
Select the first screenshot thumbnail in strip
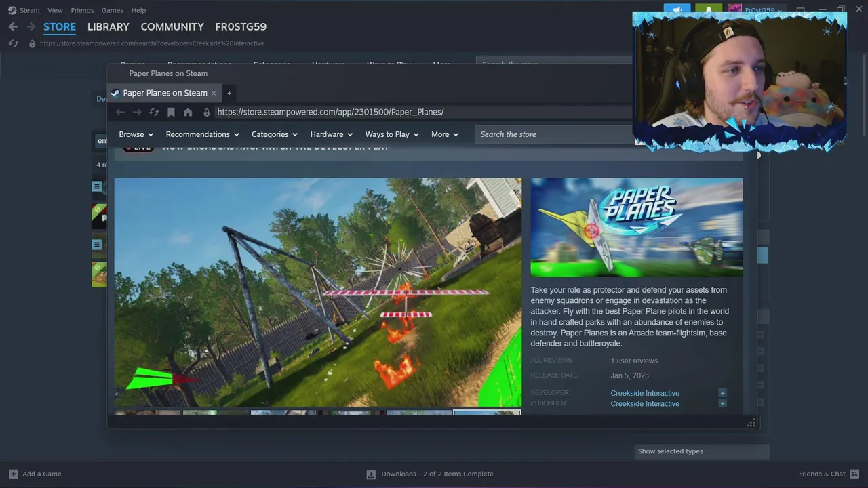[x=148, y=412]
